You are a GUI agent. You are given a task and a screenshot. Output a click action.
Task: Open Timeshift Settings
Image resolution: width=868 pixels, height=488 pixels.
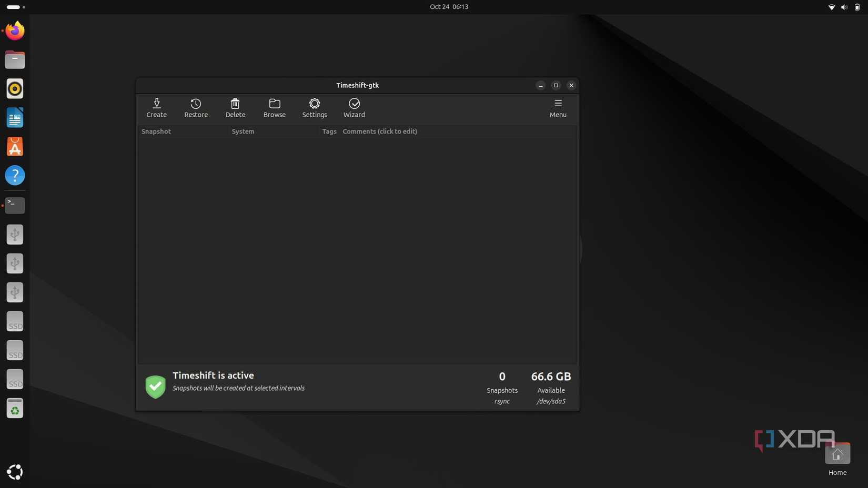[314, 108]
